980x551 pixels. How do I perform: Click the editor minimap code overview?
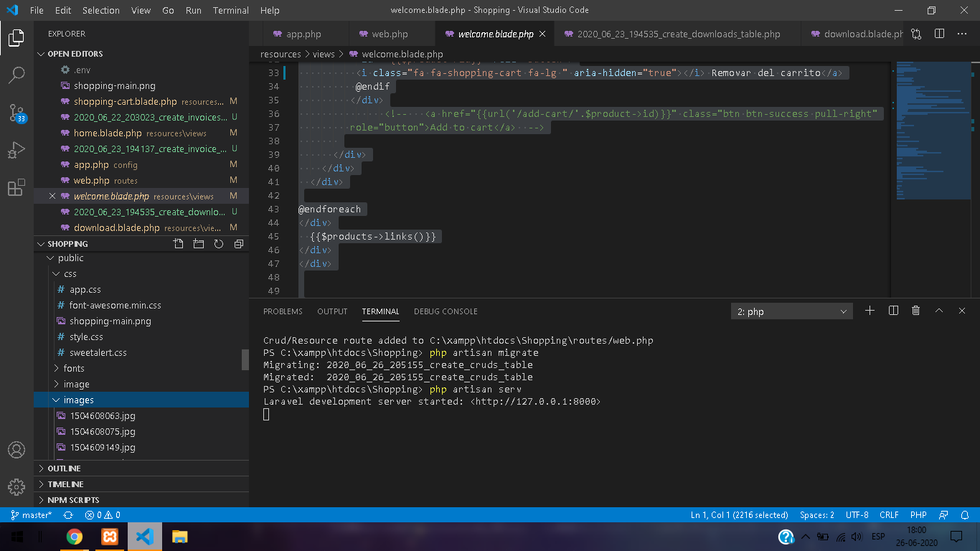pos(933,130)
